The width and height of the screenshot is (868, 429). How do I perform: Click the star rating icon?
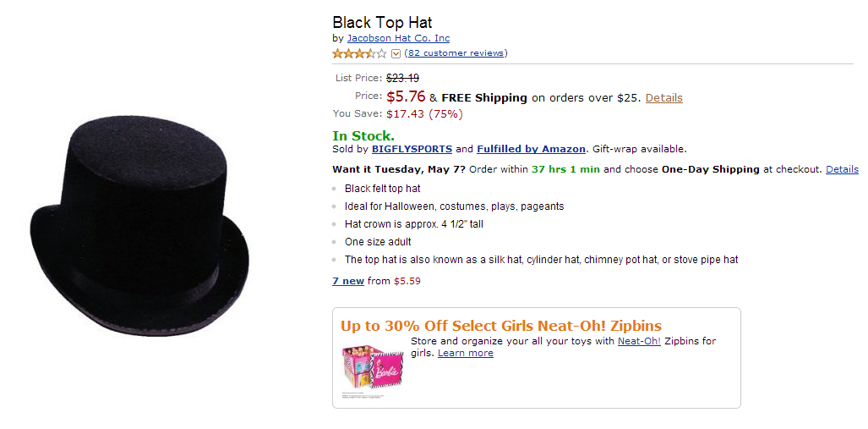[x=359, y=53]
